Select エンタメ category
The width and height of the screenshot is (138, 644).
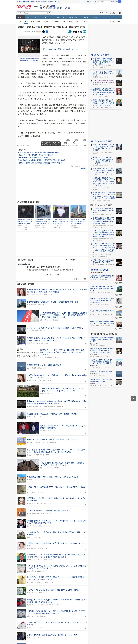47,21
